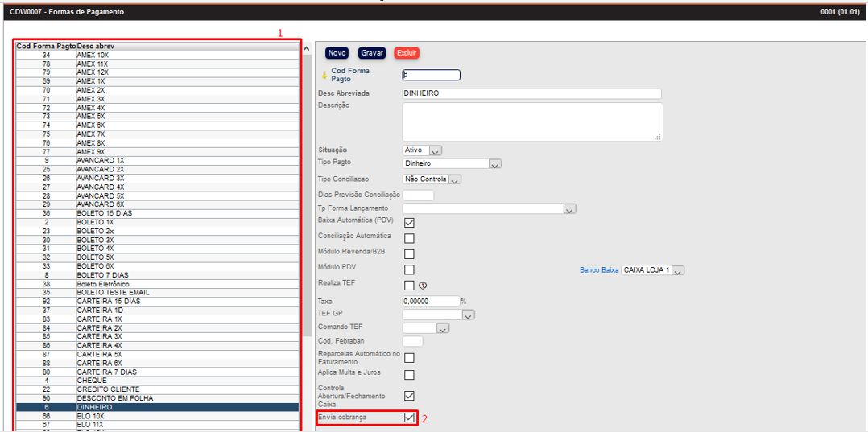Uncheck the Envia cobrança checkbox

409,418
